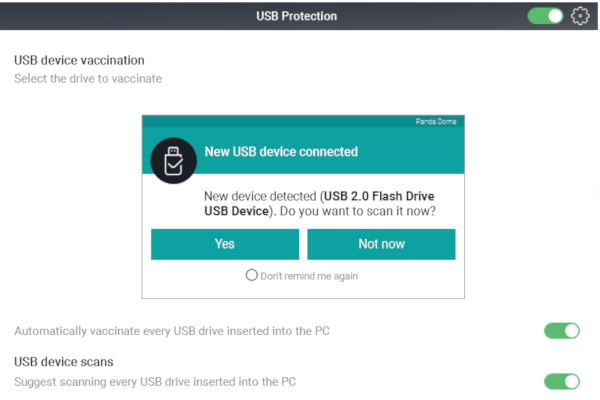Open USB Protection settings gear icon
Image resolution: width=600 pixels, height=400 pixels.
click(580, 16)
